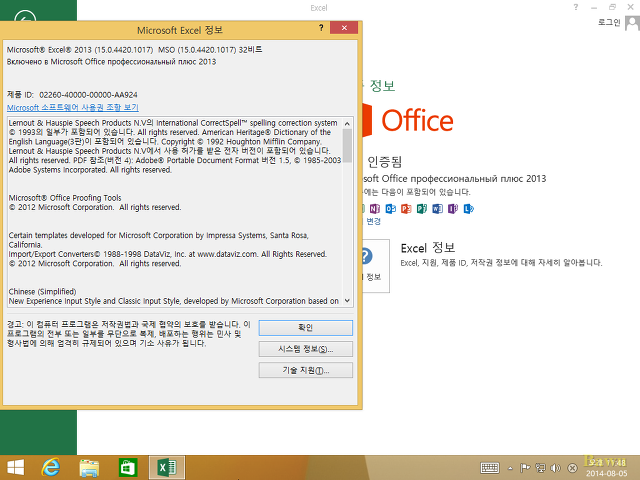Click the network tray icon
640x480 pixels.
540,468
